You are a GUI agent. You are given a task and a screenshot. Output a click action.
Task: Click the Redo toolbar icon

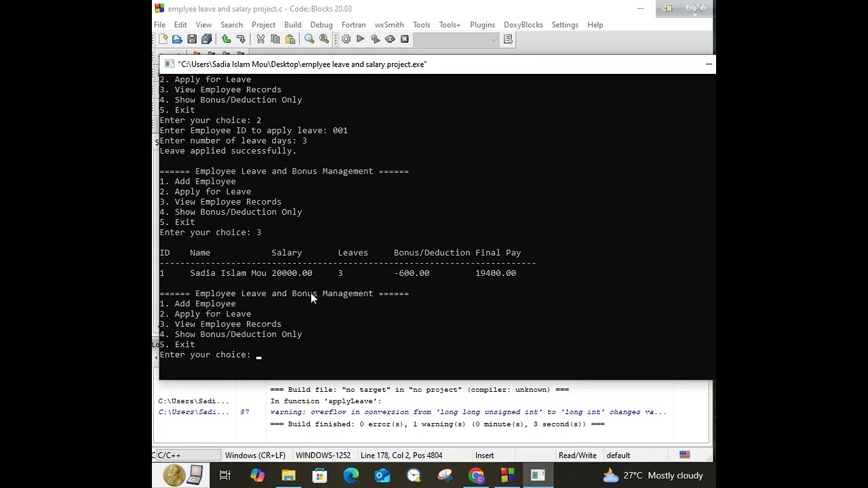click(241, 39)
